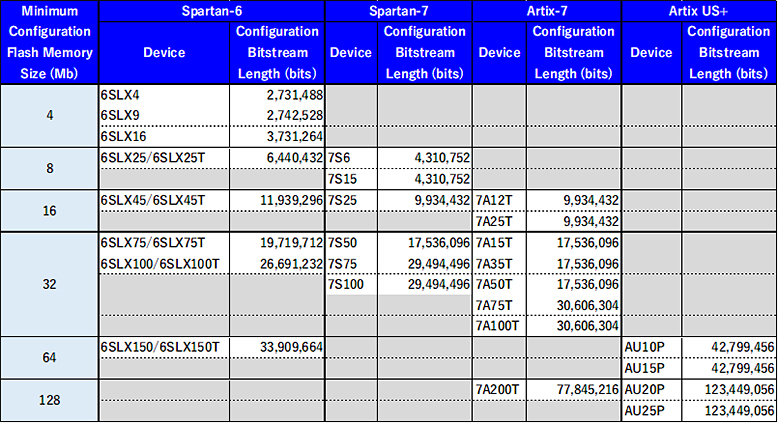
Task: Click the 7A15T device cell
Action: (x=499, y=242)
